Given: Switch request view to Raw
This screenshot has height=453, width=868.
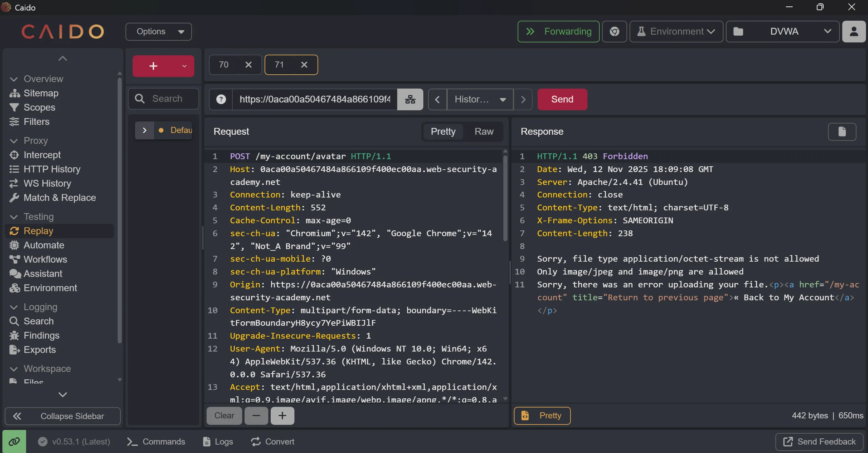Looking at the screenshot, I should [484, 132].
